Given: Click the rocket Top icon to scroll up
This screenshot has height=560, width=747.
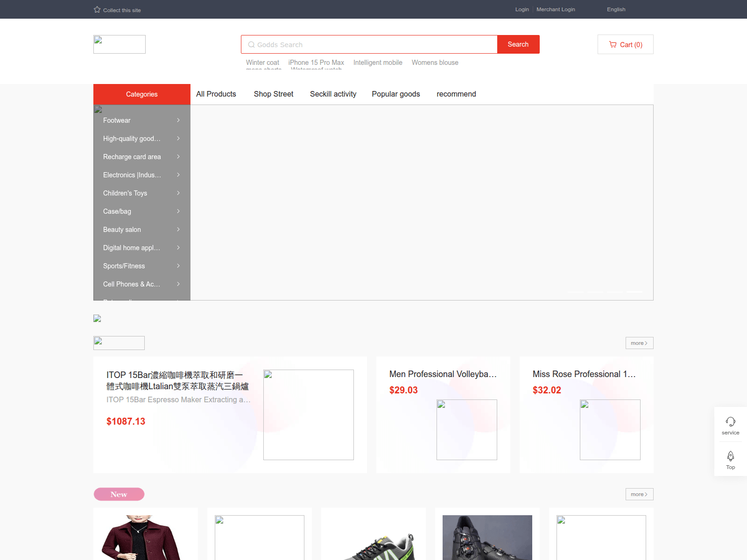Looking at the screenshot, I should [730, 456].
